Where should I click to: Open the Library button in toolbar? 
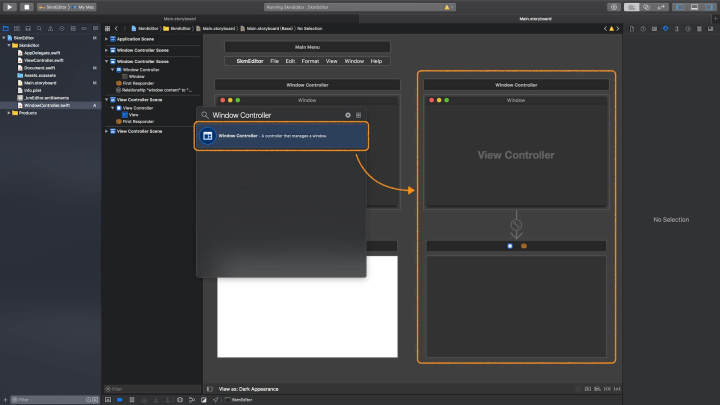pyautogui.click(x=614, y=7)
